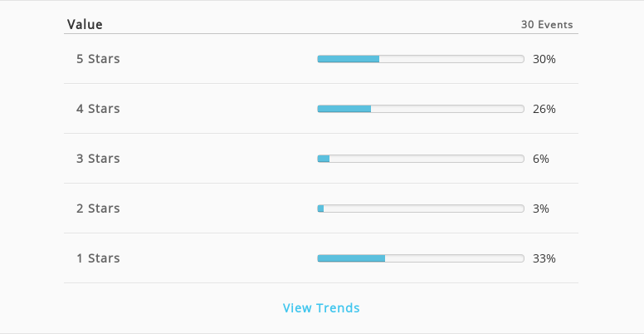Screen dimensions: 644x334
Task: Select the 5 Stars row label
Action: click(98, 59)
